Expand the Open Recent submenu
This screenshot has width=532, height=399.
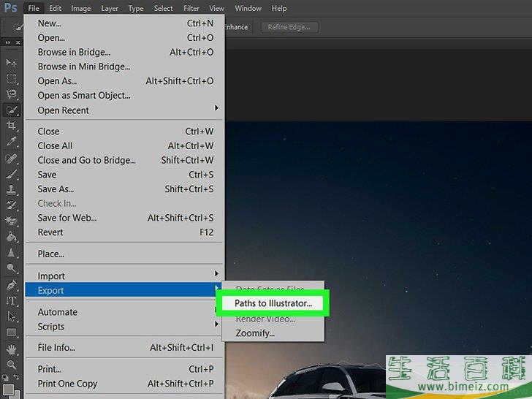point(124,110)
